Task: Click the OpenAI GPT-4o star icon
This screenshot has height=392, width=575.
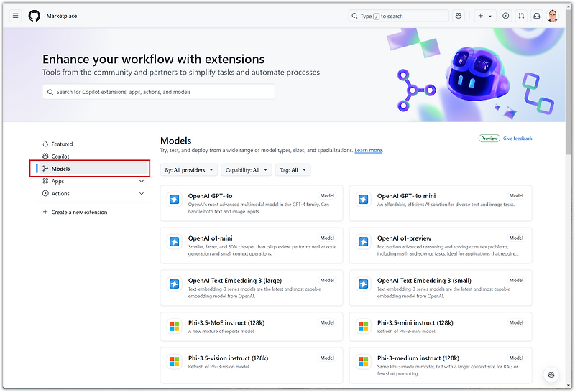Action: click(x=174, y=200)
